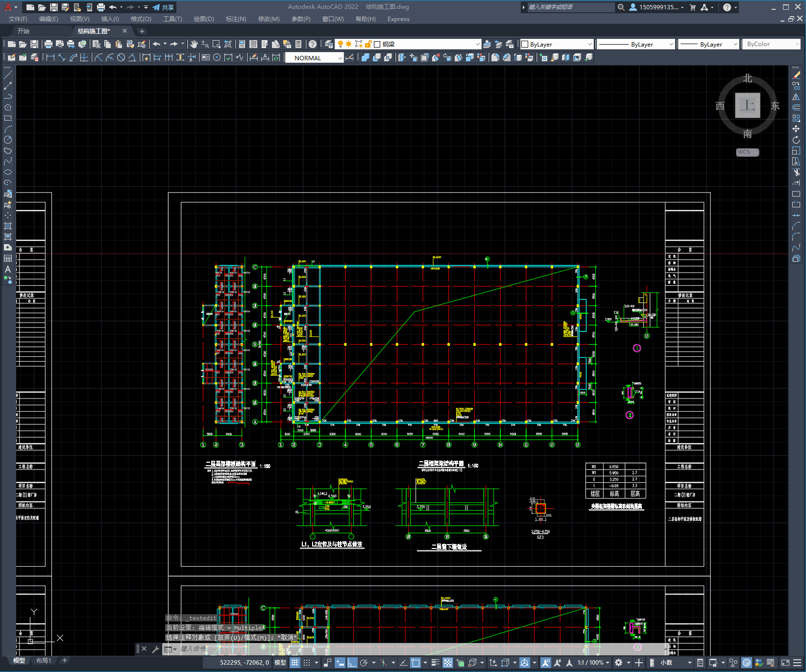Activate the Pan hand tool

coord(194,44)
